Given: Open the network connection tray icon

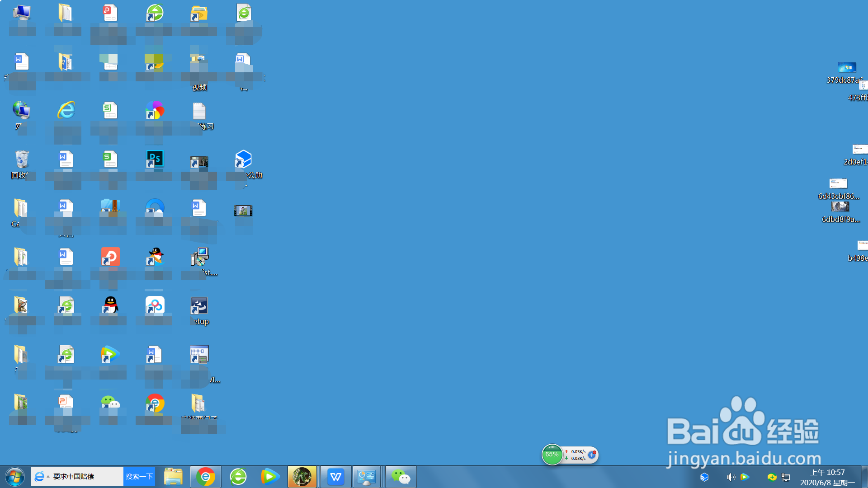Looking at the screenshot, I should 786,477.
